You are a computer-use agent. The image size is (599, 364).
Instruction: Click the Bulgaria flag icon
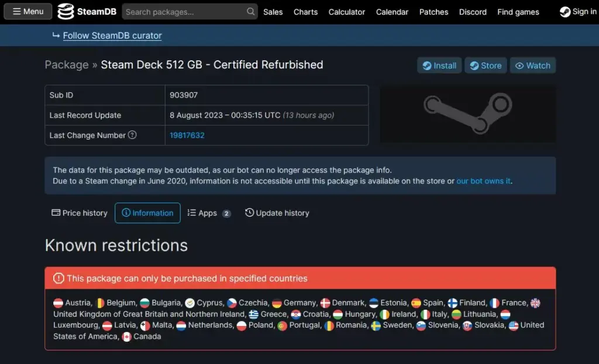point(144,303)
